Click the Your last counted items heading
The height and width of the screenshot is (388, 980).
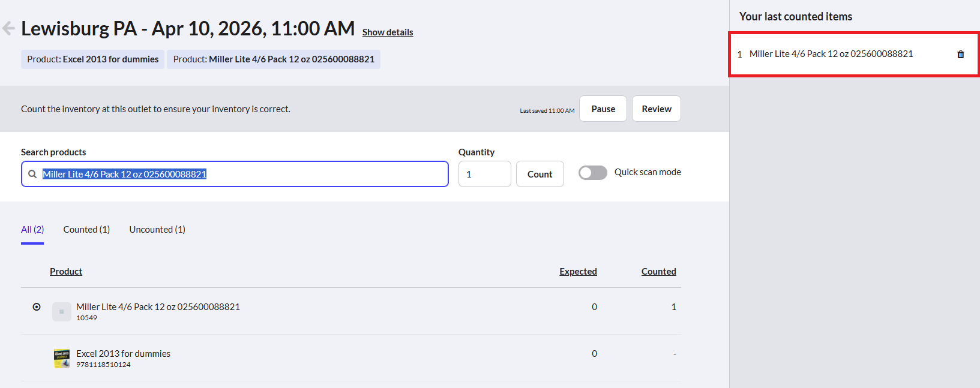pyautogui.click(x=796, y=17)
